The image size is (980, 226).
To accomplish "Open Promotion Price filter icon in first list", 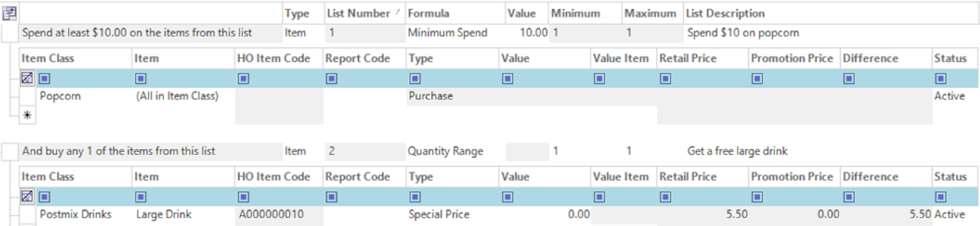I will (x=757, y=78).
